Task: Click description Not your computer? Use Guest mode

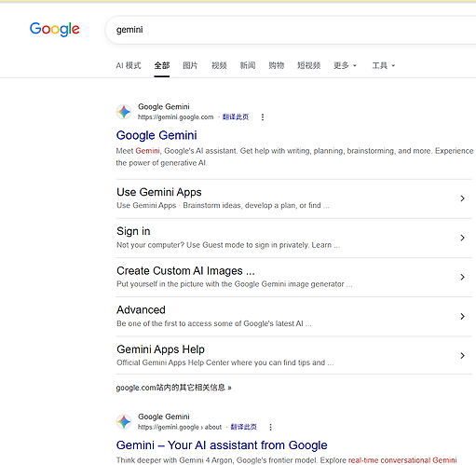Action: coord(228,245)
